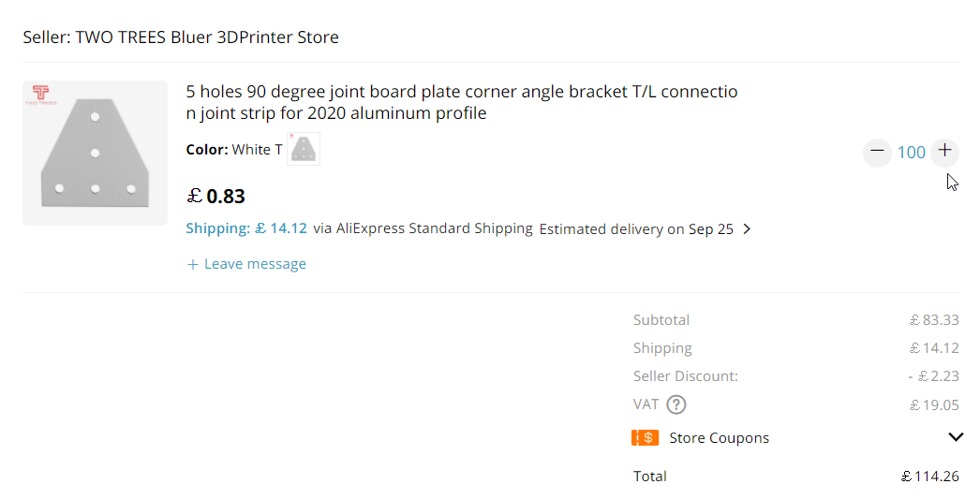The height and width of the screenshot is (499, 980).
Task: Click the £0.83 item price
Action: (216, 197)
